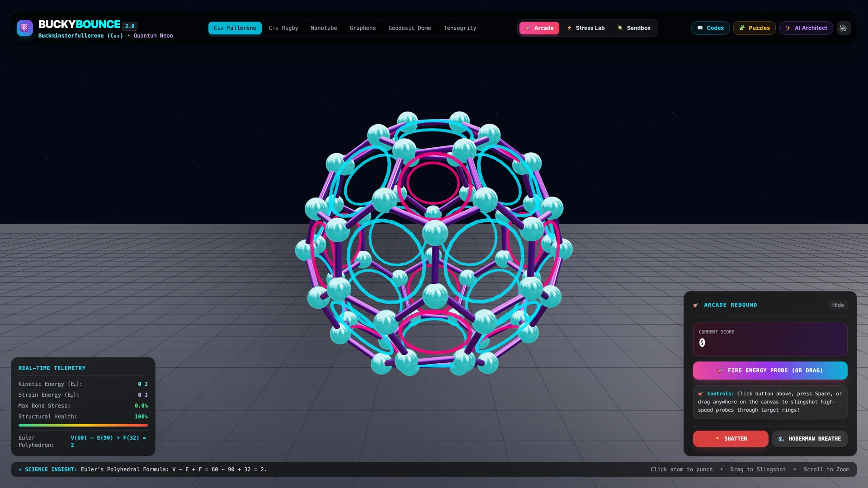Select the C60 Fullerene structure tab
This screenshot has width=868, height=488.
coord(235,28)
